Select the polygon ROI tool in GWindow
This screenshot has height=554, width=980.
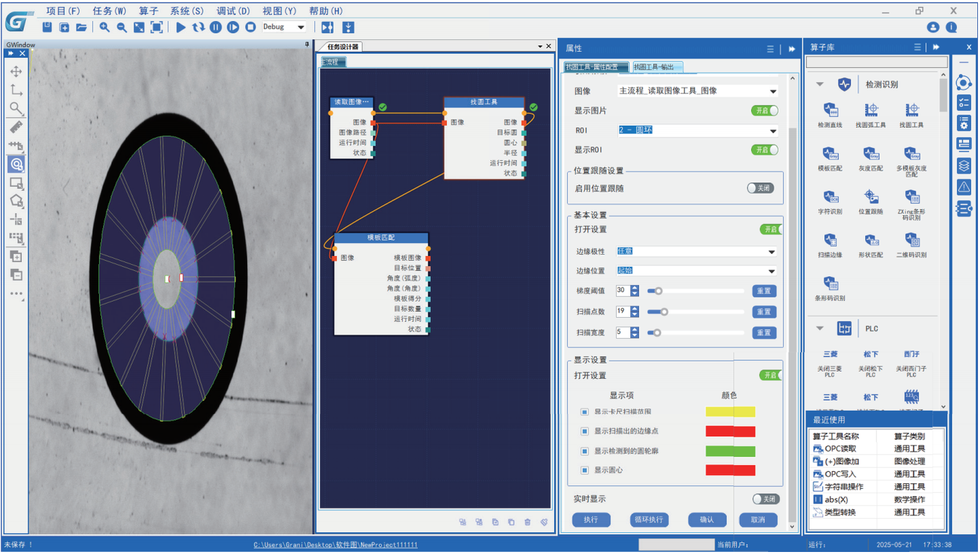coord(16,201)
